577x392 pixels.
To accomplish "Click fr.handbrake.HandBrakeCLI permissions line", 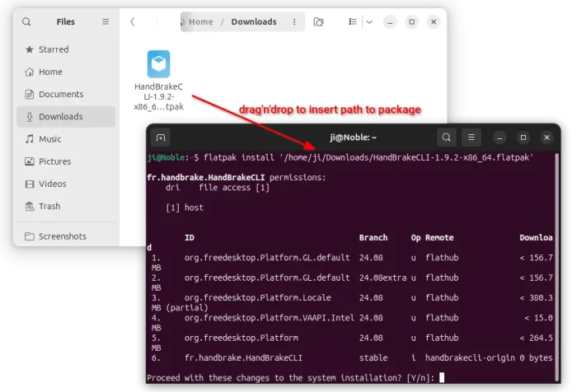I will pos(237,178).
